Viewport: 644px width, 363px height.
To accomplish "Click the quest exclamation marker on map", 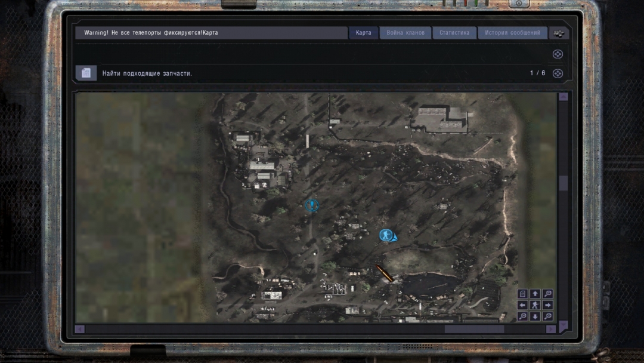I will pyautogui.click(x=312, y=205).
